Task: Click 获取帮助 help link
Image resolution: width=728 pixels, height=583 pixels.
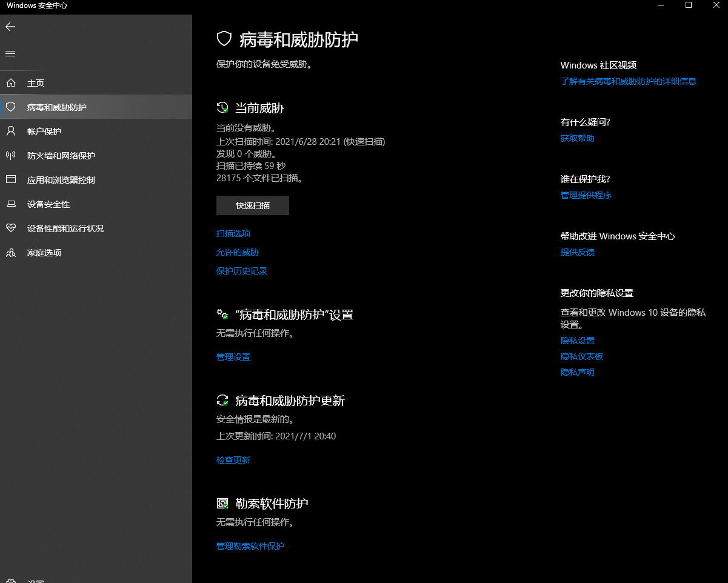Action: [578, 138]
